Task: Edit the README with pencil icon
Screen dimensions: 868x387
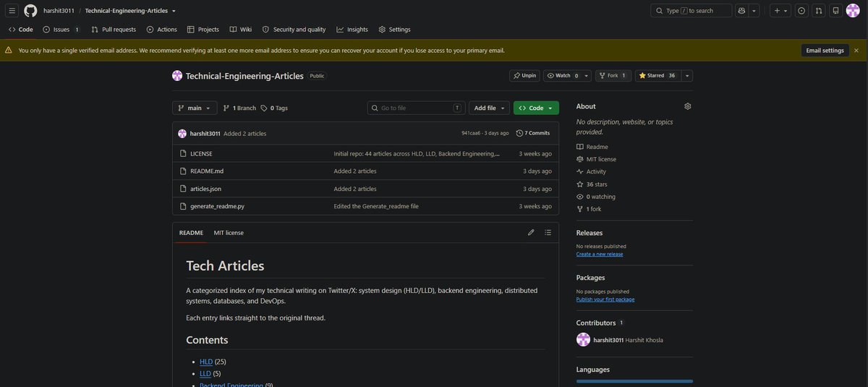Action: coord(531,232)
